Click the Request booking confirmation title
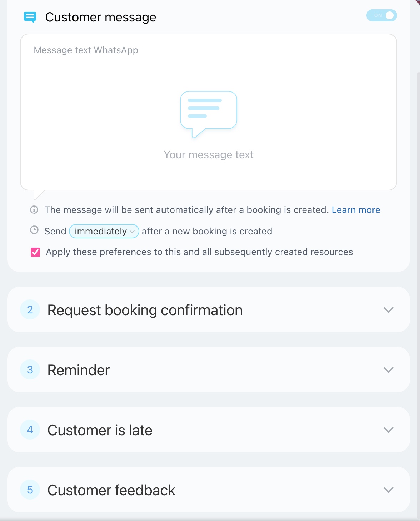Image resolution: width=420 pixels, height=521 pixels. [x=145, y=310]
